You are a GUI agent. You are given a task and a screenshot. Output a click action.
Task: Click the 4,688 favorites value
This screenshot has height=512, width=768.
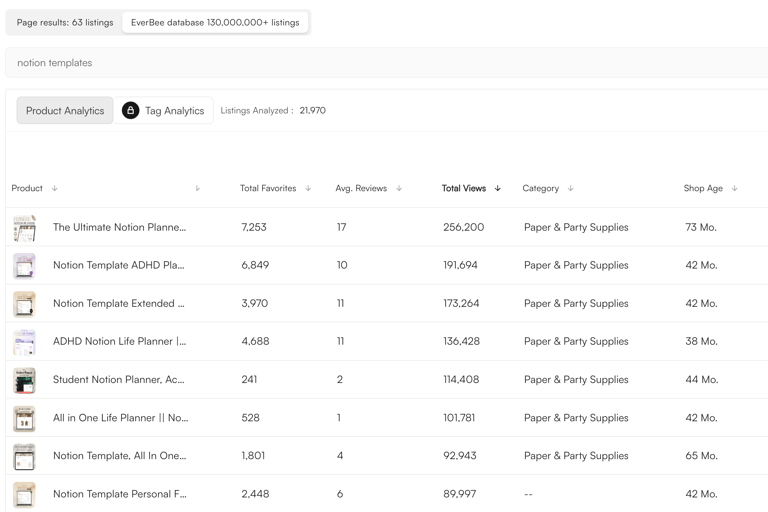[255, 341]
